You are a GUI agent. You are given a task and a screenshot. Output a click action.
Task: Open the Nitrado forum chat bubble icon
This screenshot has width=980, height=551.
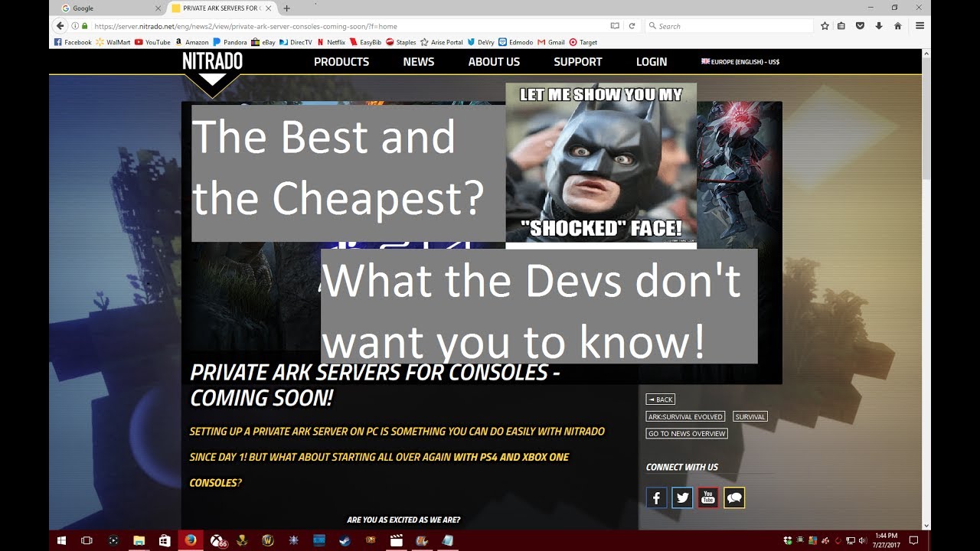tap(734, 498)
